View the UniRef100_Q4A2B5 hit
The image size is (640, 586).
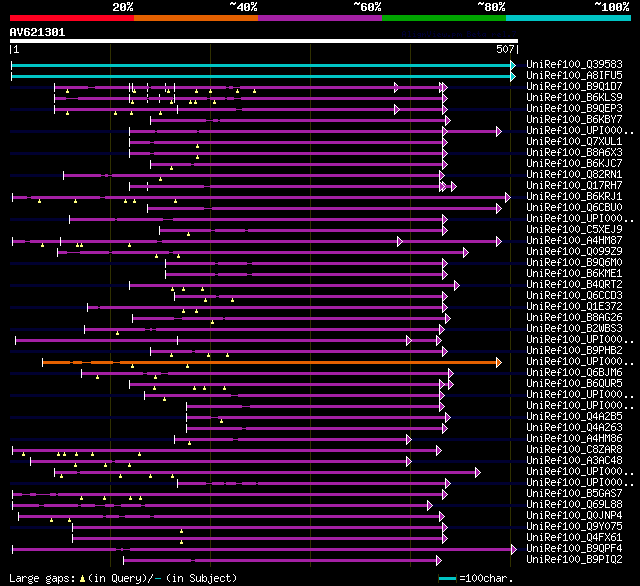(x=574, y=417)
